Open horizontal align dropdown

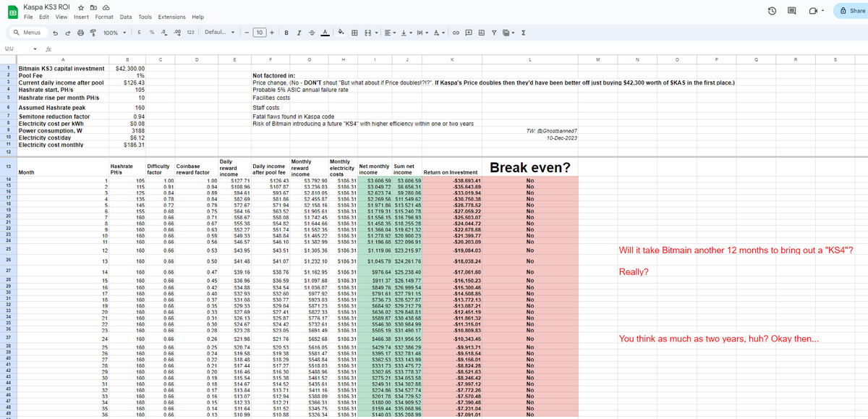point(390,33)
